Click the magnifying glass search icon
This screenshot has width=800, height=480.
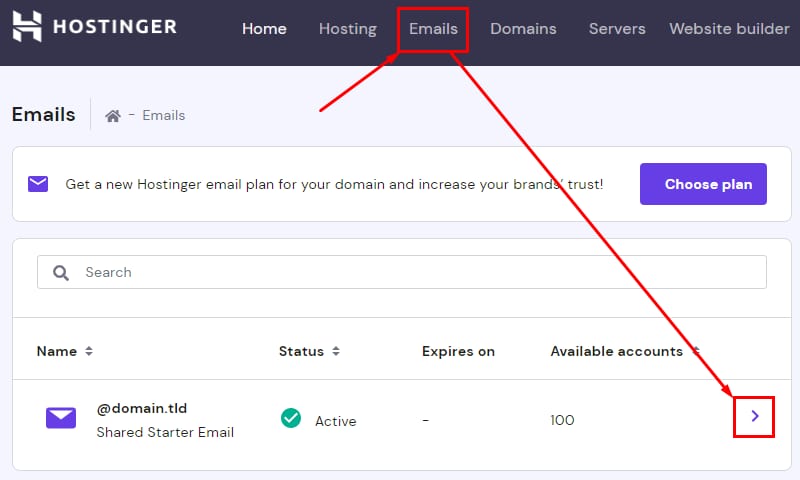pos(61,272)
